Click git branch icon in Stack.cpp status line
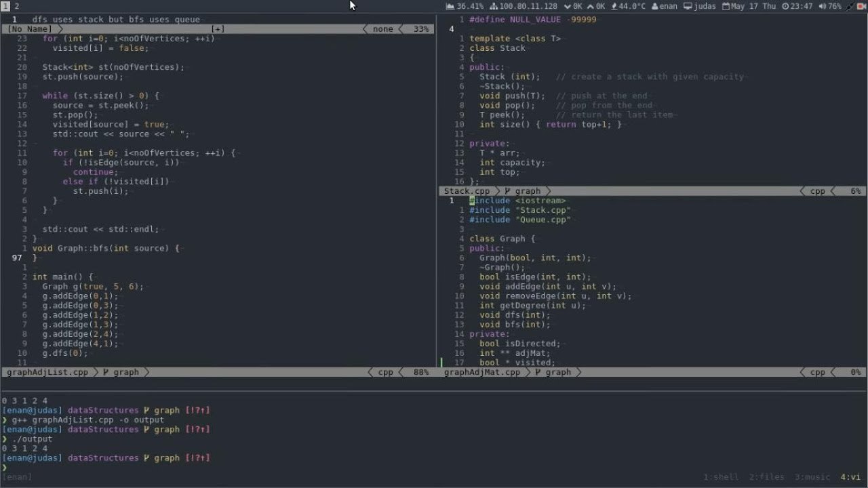Image resolution: width=868 pixels, height=488 pixels. click(x=508, y=191)
